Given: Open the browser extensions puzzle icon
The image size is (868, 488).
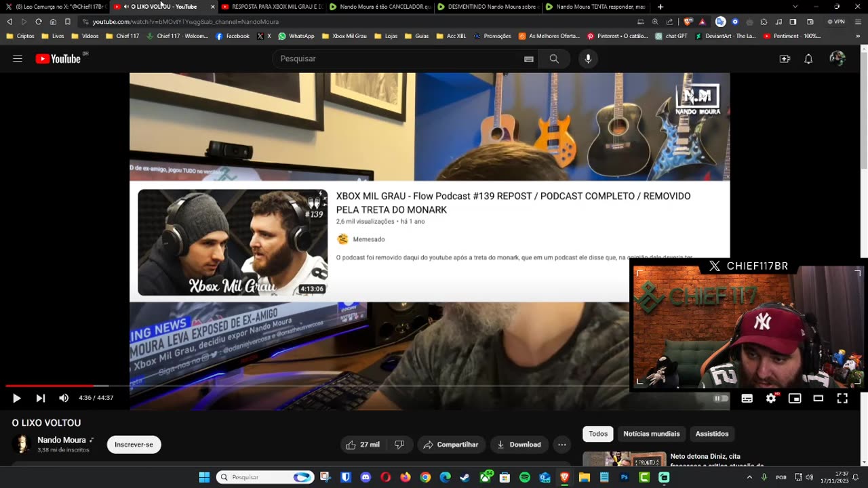Looking at the screenshot, I should point(764,22).
